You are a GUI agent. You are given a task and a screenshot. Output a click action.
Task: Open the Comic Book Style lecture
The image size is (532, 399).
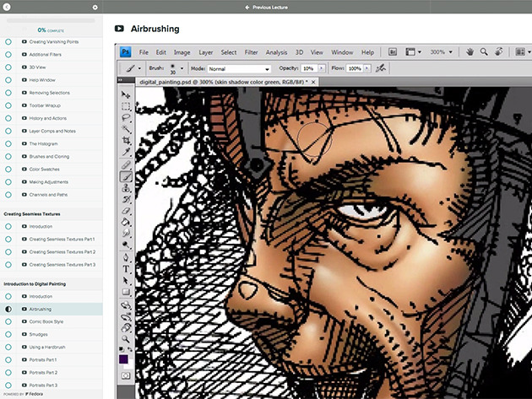click(46, 321)
